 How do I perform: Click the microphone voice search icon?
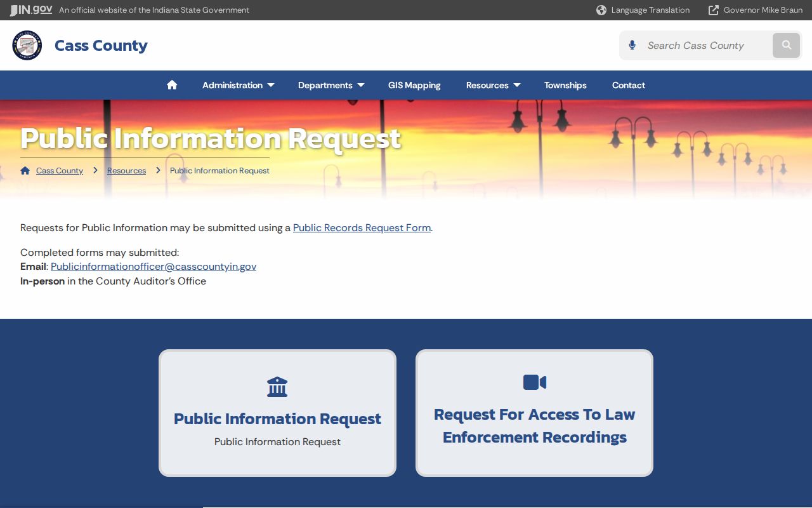tap(632, 45)
